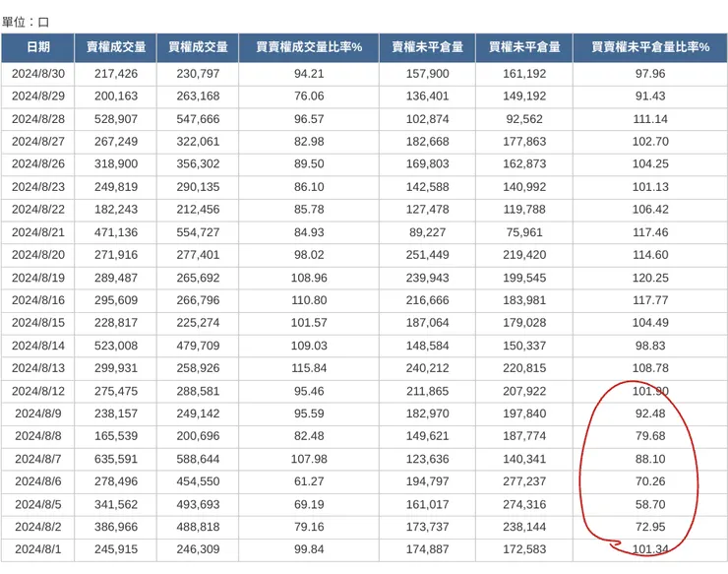Viewport: 728px width, 574px height.
Task: Click put volume value 528,907
Action: click(116, 119)
